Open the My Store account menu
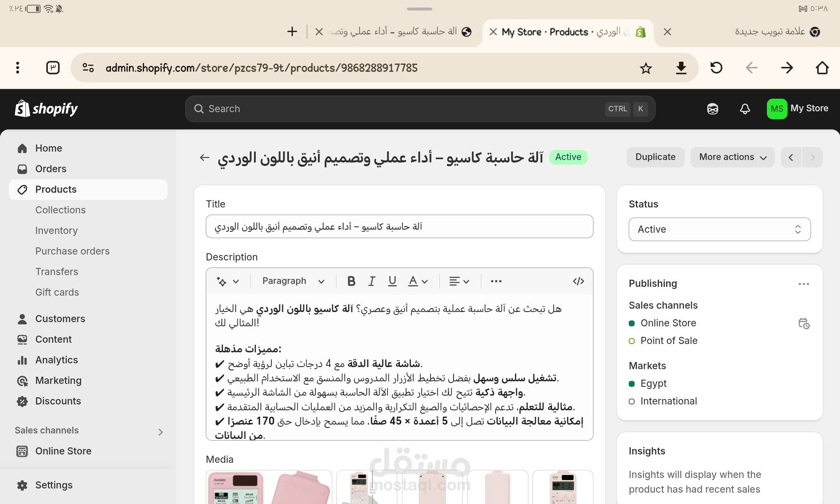Viewport: 840px width, 504px height. tap(798, 109)
